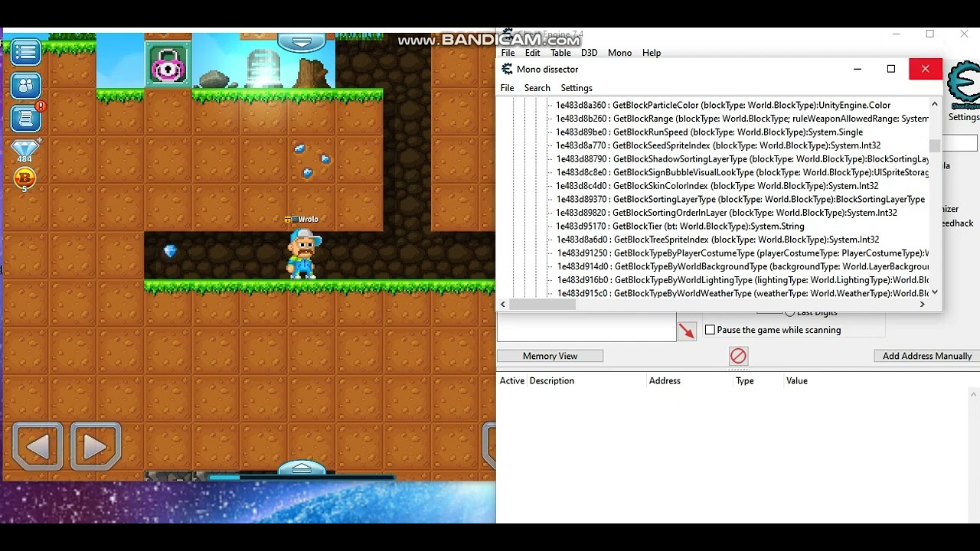Sort address list by Type column
The image size is (980, 551).
coord(745,380)
